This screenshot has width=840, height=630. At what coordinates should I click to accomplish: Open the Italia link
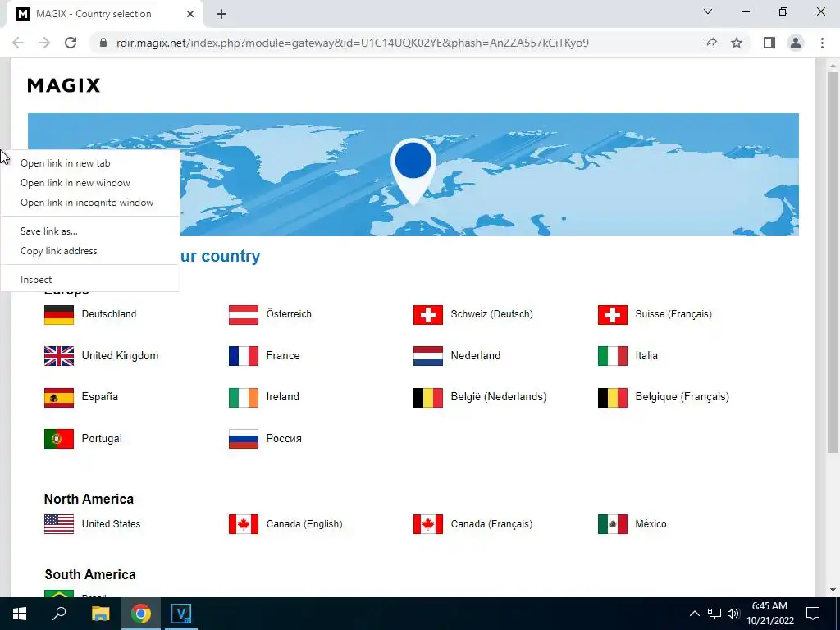pyautogui.click(x=646, y=356)
